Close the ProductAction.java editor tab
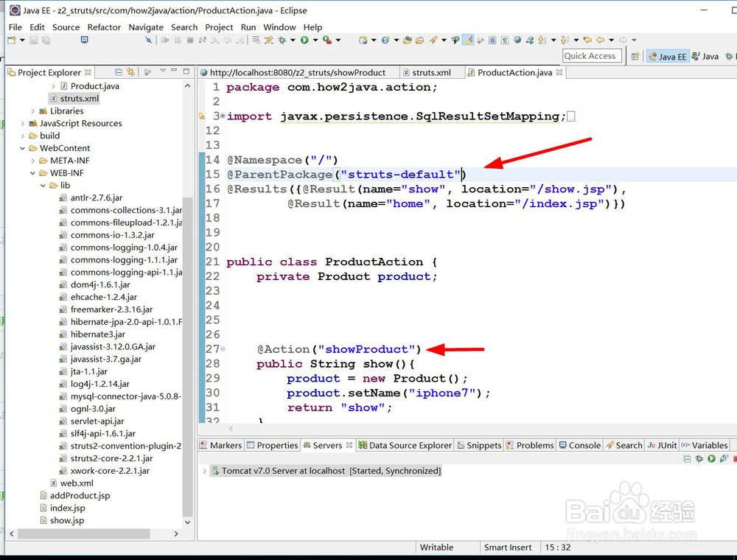The height and width of the screenshot is (560, 737). (x=559, y=72)
